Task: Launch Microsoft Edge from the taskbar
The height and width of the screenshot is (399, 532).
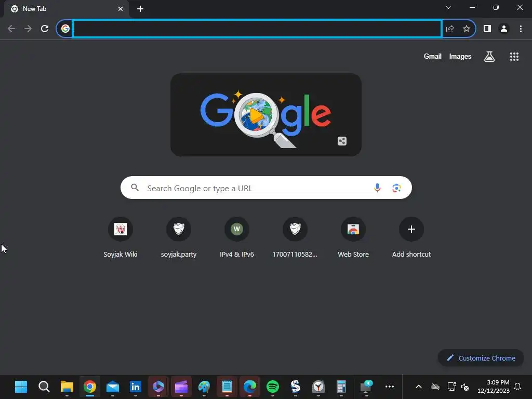Action: pyautogui.click(x=250, y=387)
